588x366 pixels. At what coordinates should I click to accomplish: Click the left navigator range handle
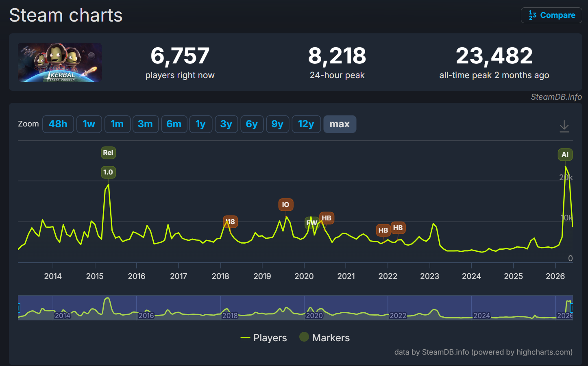18,308
